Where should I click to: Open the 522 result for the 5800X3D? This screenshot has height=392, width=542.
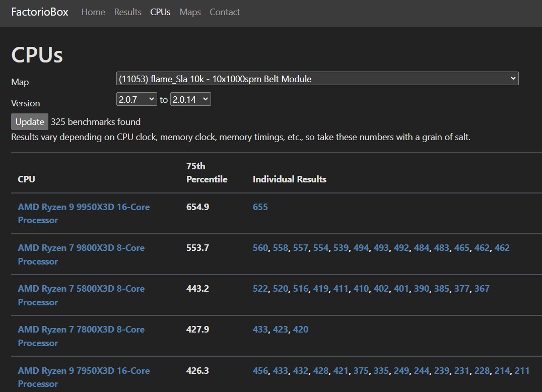coord(261,288)
